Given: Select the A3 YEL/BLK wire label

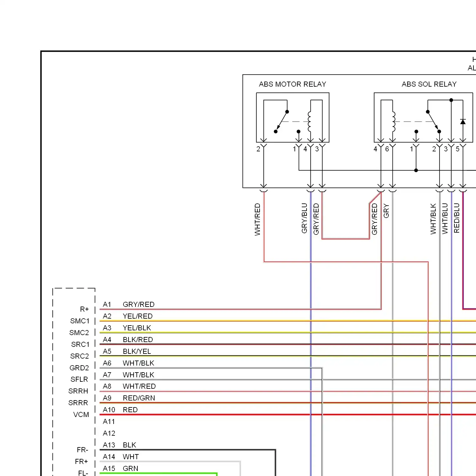Looking at the screenshot, I should coord(127,328).
